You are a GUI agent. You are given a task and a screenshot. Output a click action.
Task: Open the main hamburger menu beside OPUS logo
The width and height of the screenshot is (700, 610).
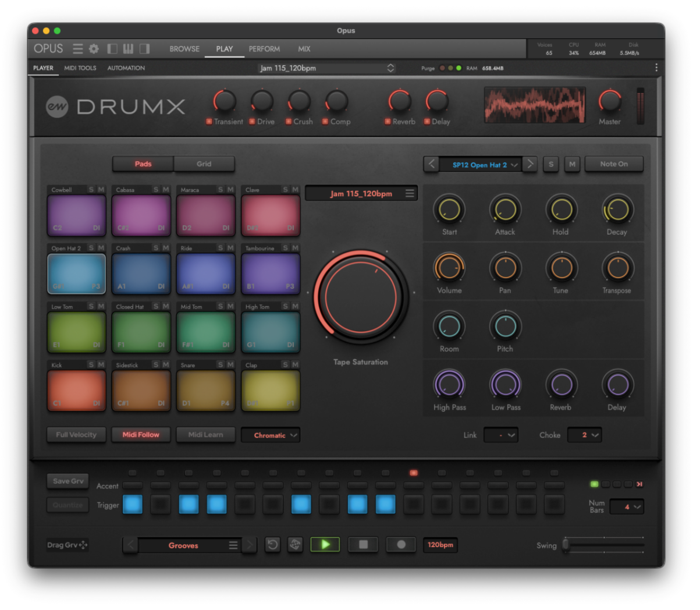point(78,49)
